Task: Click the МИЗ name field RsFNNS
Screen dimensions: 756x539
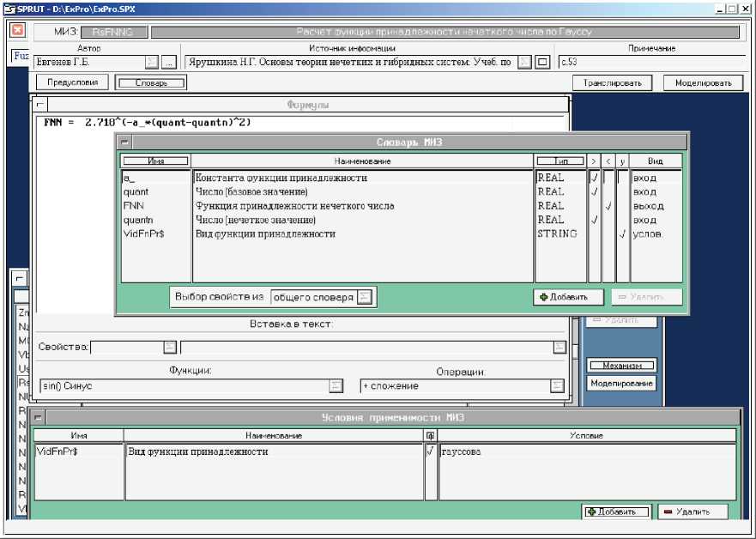Action: (x=114, y=32)
